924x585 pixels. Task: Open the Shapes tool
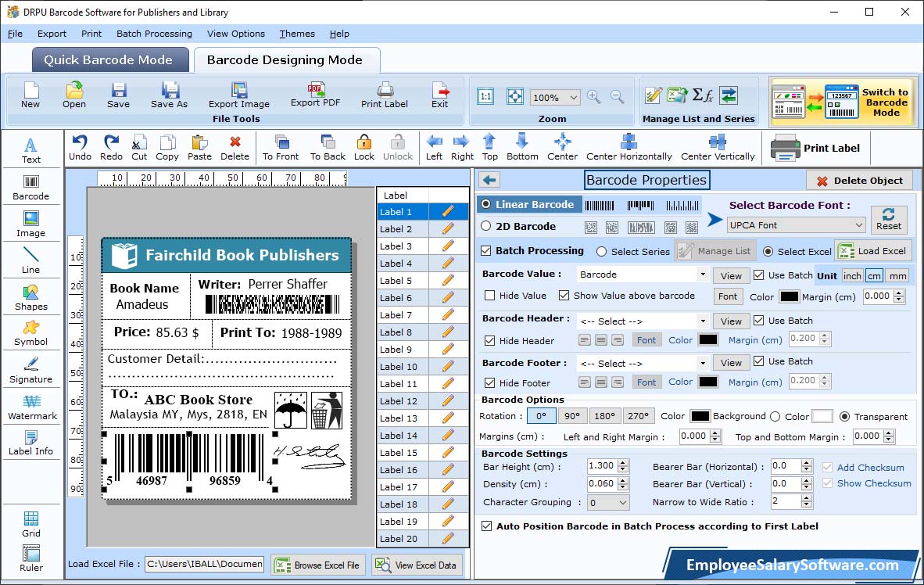[30, 298]
